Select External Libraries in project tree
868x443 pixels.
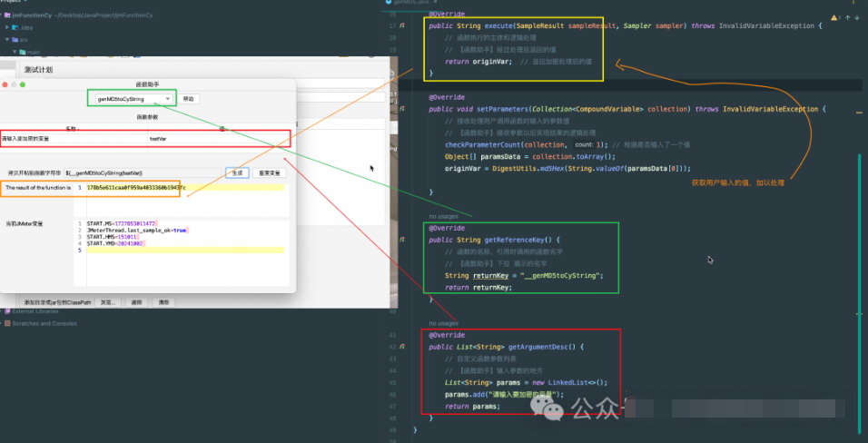35,311
